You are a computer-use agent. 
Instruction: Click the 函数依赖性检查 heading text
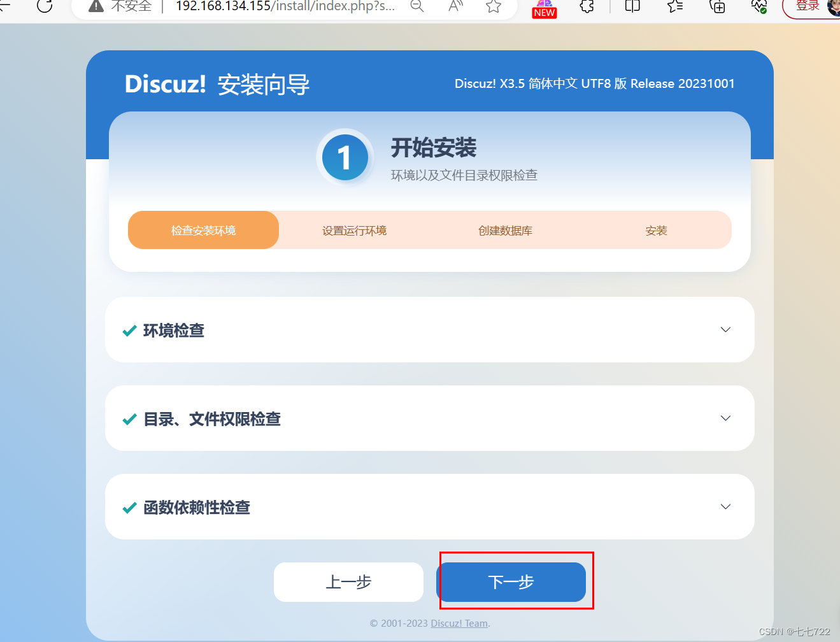point(197,507)
